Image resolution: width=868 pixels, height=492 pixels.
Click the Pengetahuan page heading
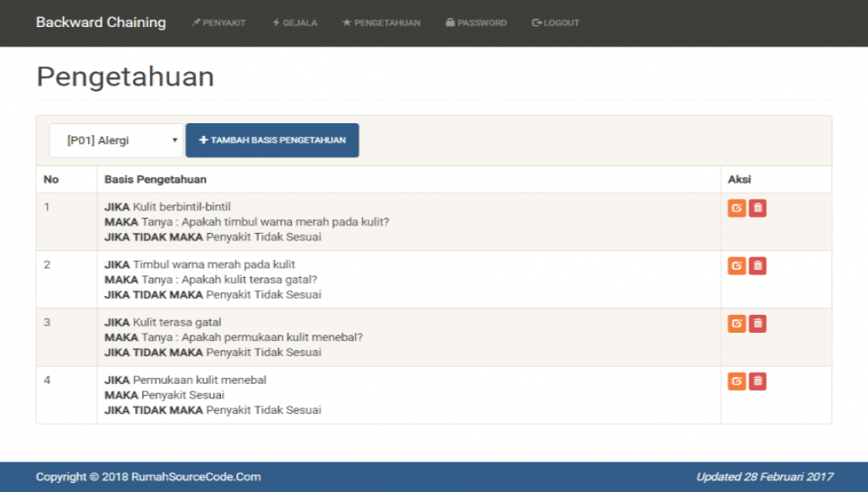pyautogui.click(x=125, y=77)
